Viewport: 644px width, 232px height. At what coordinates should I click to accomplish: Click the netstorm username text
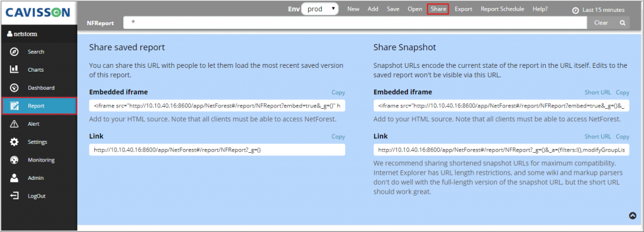tap(25, 34)
